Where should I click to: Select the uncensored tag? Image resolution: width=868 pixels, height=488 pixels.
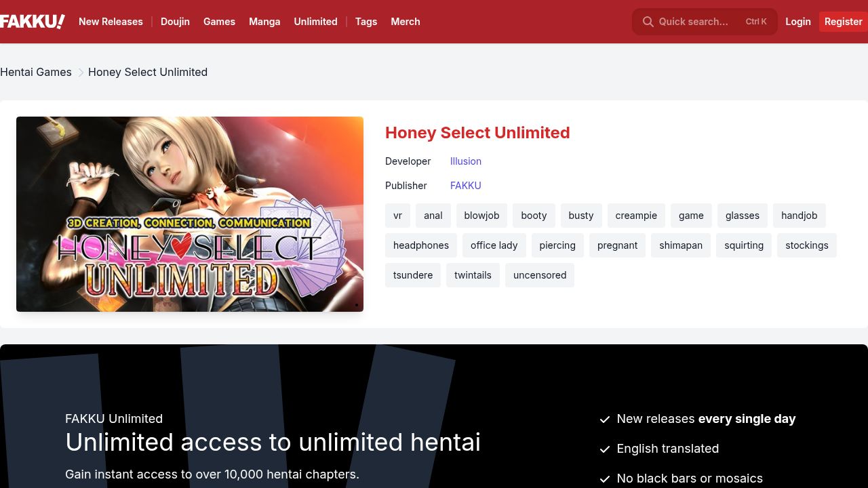click(x=540, y=275)
